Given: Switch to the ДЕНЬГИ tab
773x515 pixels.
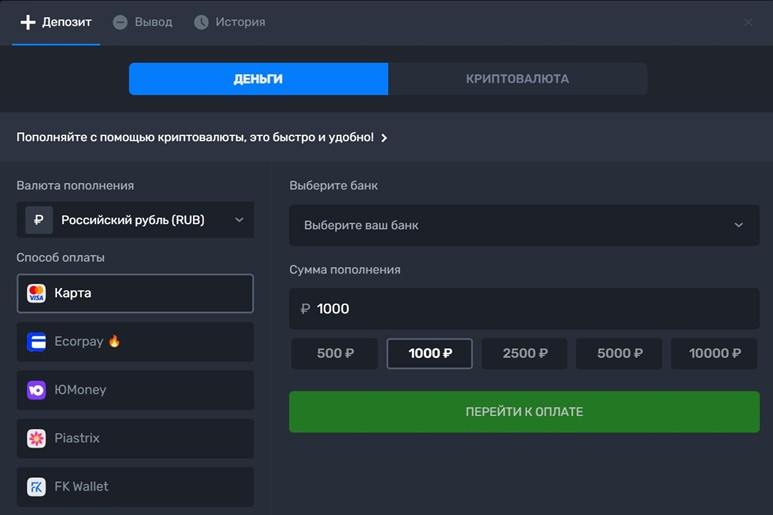Looking at the screenshot, I should [x=258, y=79].
